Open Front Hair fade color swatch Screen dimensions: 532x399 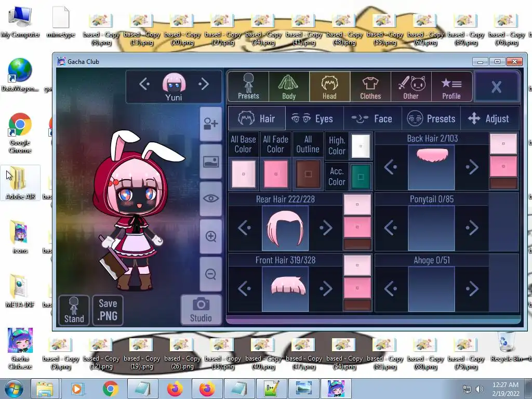click(357, 288)
